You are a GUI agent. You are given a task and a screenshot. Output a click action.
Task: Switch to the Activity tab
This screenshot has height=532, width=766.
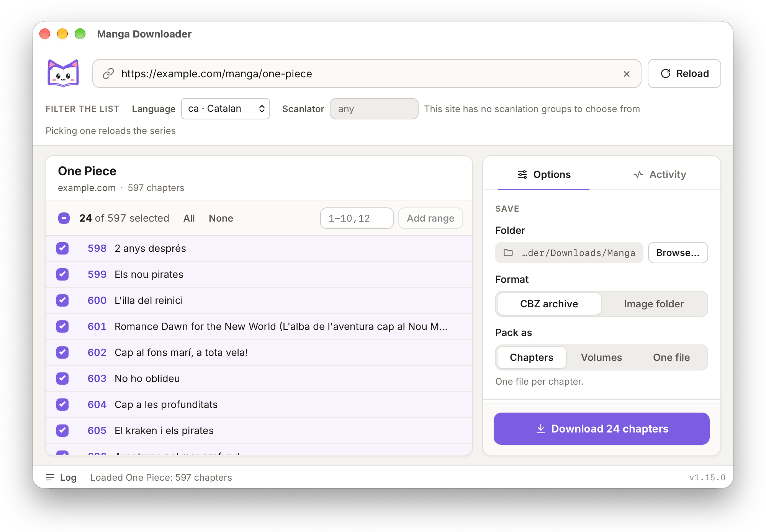[x=660, y=175]
